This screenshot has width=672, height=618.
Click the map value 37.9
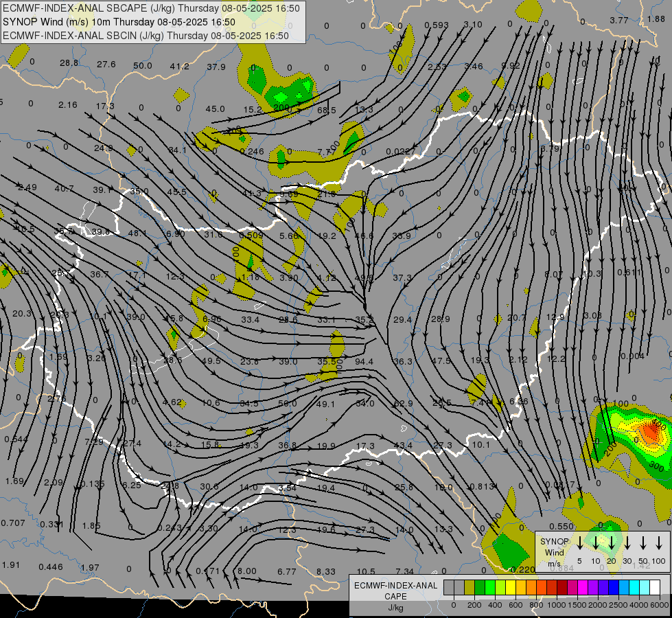[216, 67]
